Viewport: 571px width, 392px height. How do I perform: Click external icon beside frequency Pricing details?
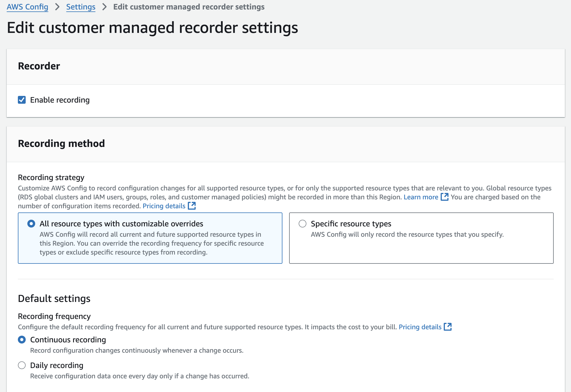(x=448, y=327)
